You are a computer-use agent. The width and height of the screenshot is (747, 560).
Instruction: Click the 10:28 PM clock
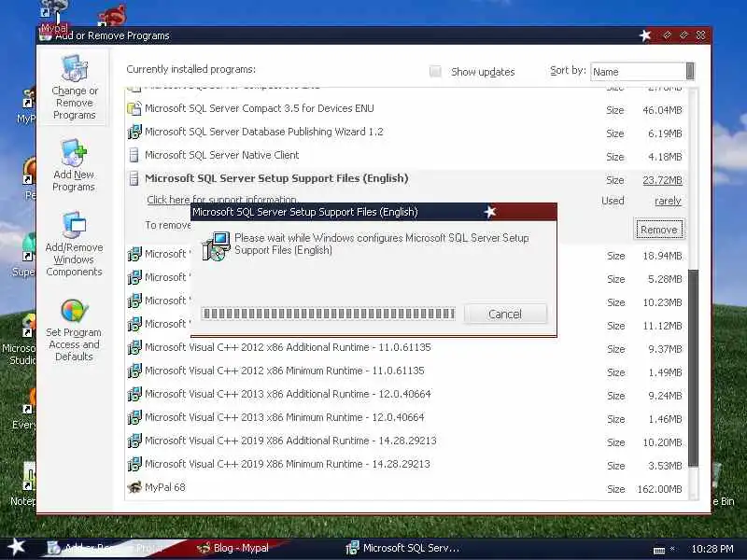712,549
